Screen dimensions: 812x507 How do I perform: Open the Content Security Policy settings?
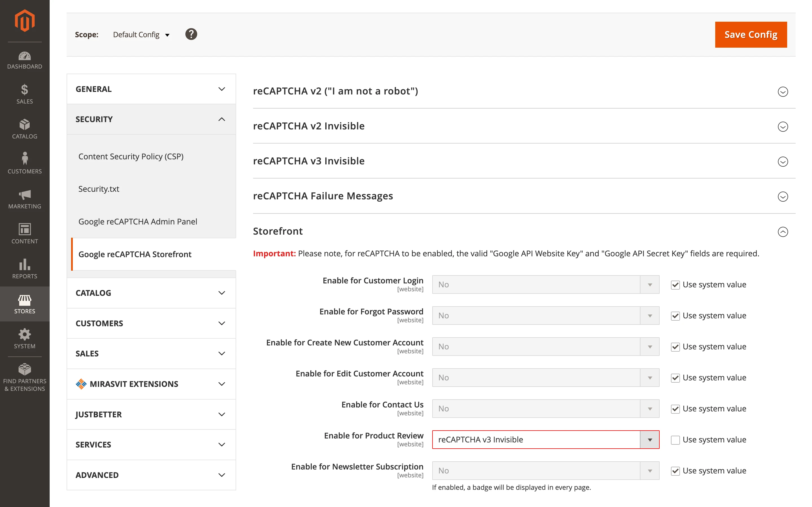click(x=131, y=156)
